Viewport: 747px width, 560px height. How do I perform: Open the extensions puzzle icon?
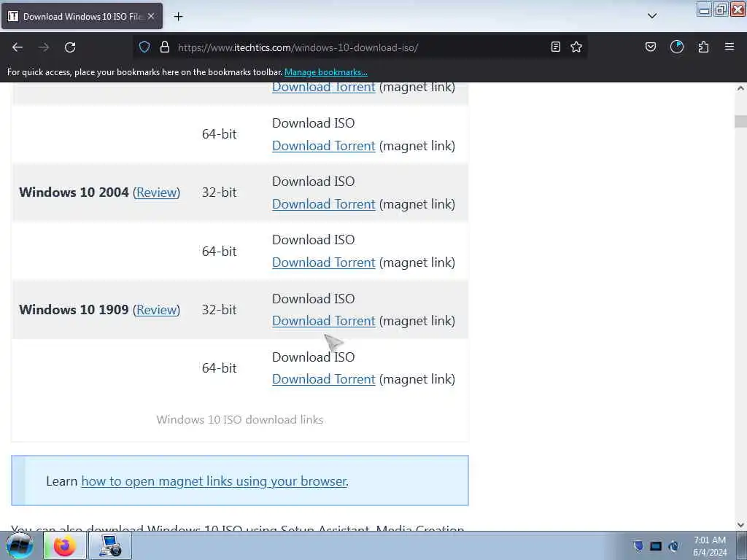click(x=703, y=47)
